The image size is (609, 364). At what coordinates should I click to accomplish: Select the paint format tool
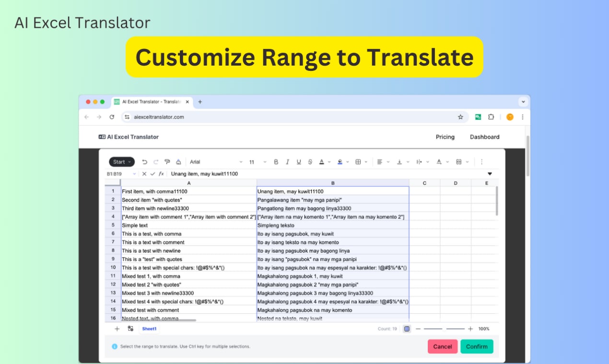pyautogui.click(x=167, y=162)
